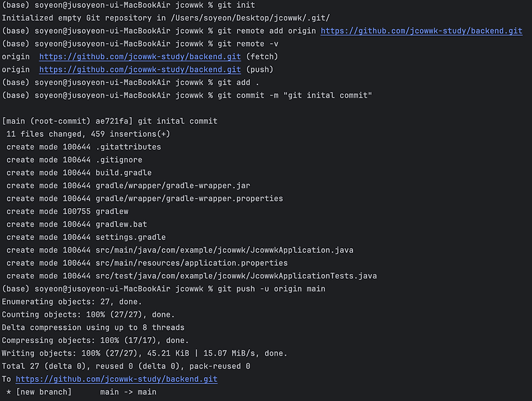Click the push remote URL link
The height and width of the screenshot is (401, 532).
click(140, 69)
